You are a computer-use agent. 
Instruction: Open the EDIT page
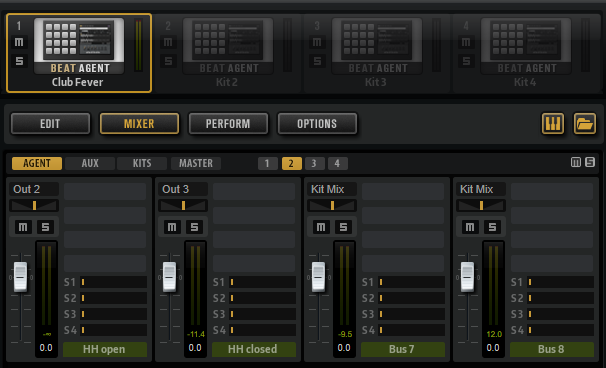51,124
